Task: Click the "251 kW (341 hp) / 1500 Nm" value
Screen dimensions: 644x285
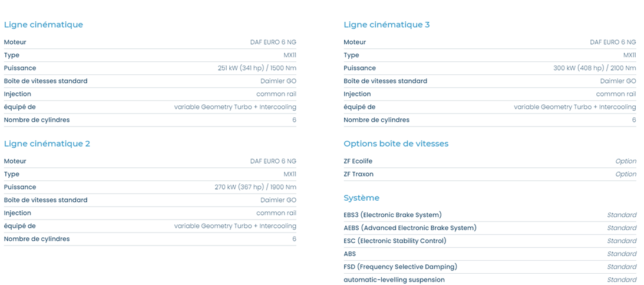Action: pos(257,68)
